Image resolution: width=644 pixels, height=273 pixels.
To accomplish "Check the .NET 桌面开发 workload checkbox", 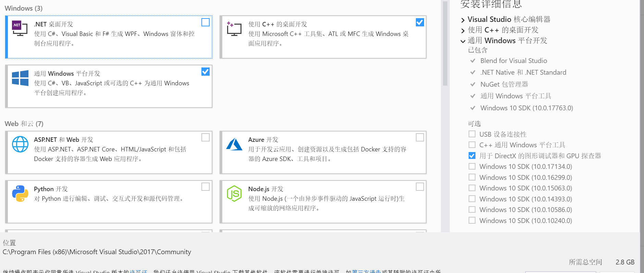I will pos(206,22).
